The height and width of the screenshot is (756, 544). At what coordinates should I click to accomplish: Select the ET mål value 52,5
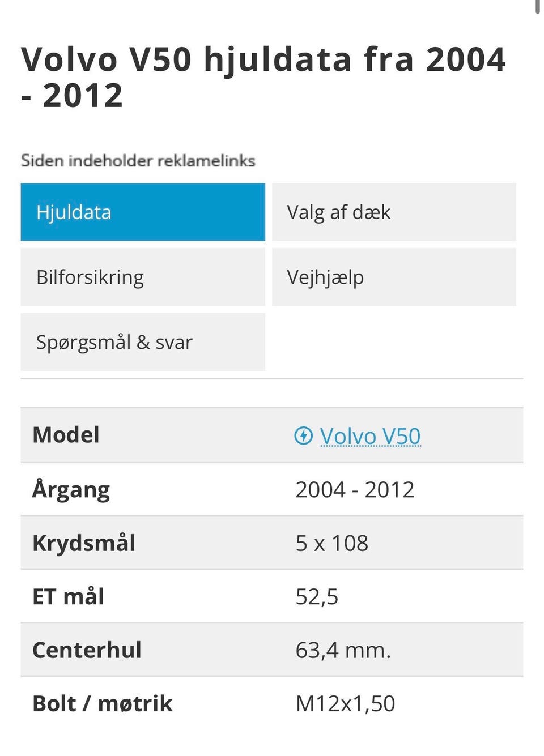pos(317,597)
